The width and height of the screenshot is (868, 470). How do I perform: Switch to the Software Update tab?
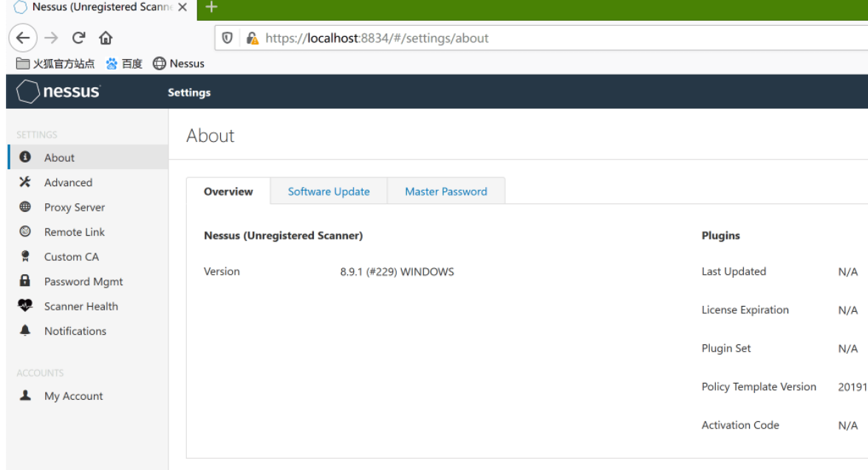point(329,191)
